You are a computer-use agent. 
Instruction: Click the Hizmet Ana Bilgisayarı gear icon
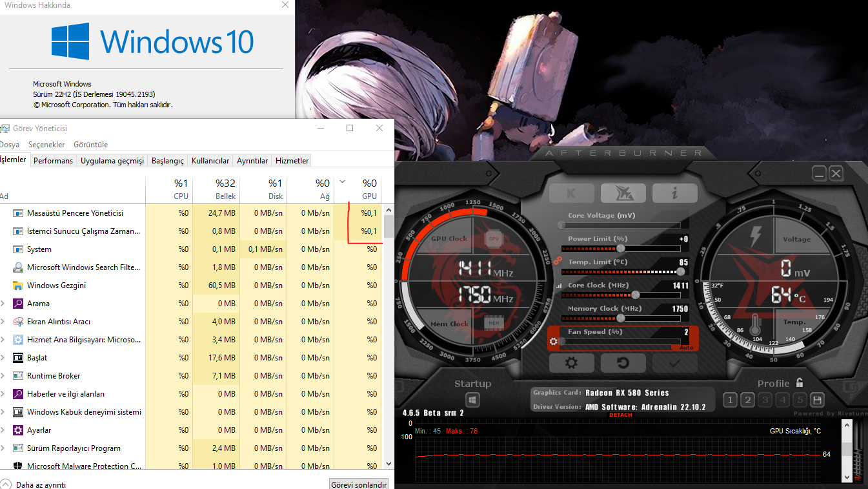18,340
